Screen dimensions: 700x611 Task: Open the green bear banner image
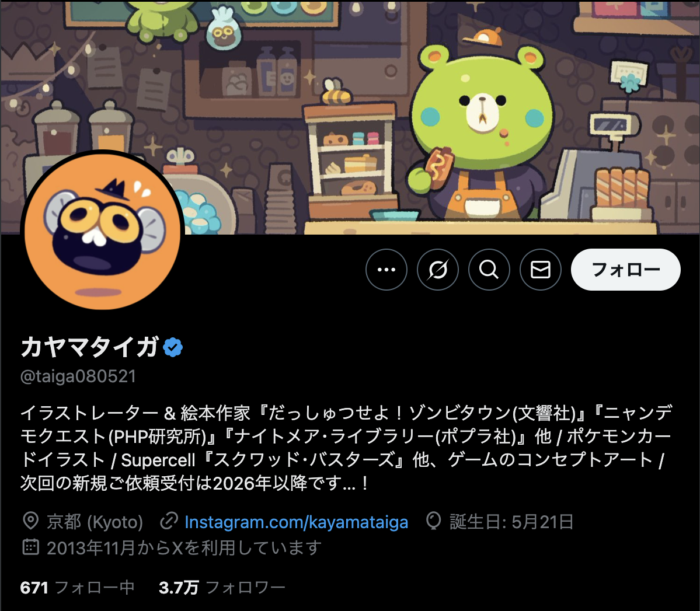click(350, 117)
